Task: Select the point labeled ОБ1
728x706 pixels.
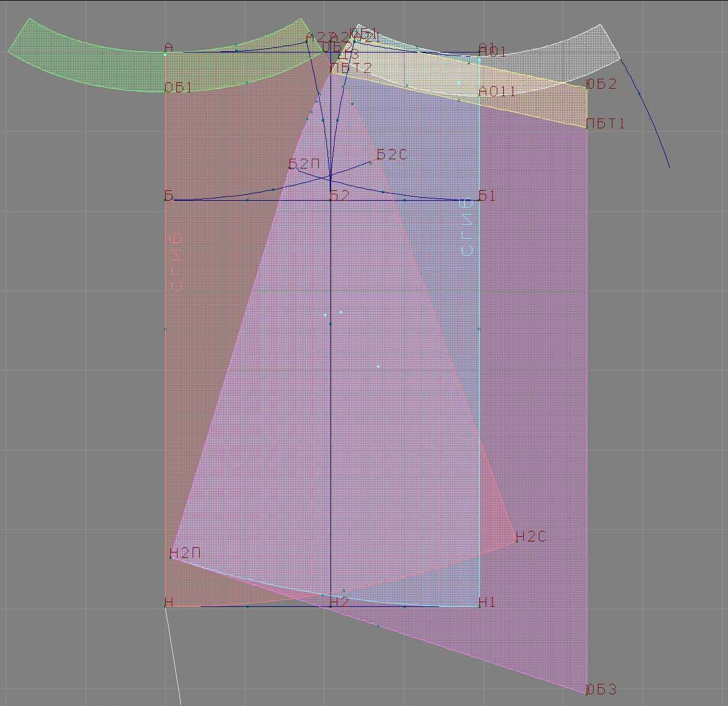Action: tap(179, 88)
